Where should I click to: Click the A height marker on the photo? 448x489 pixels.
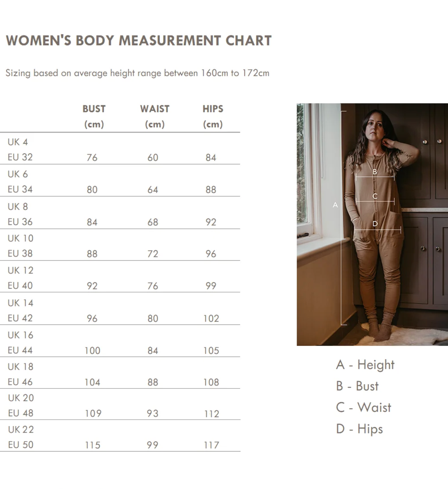coord(335,205)
